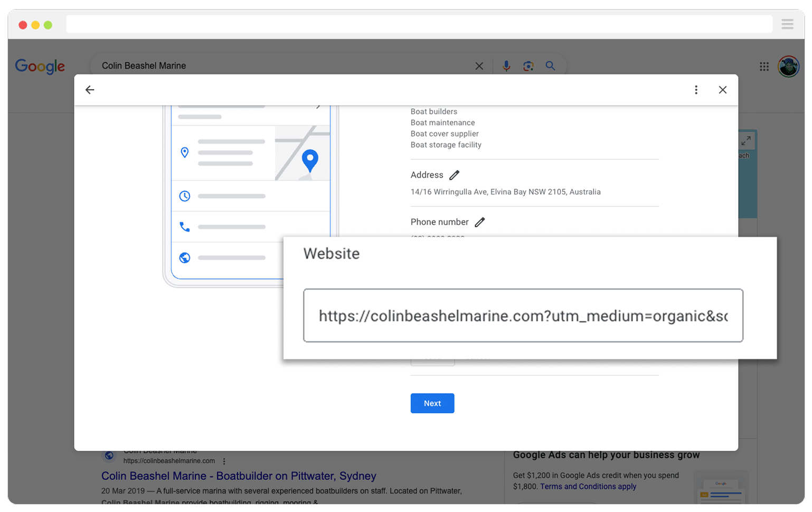Screen dimensions: 812x512
Task: Click the blue search magnifier icon
Action: pyautogui.click(x=550, y=66)
